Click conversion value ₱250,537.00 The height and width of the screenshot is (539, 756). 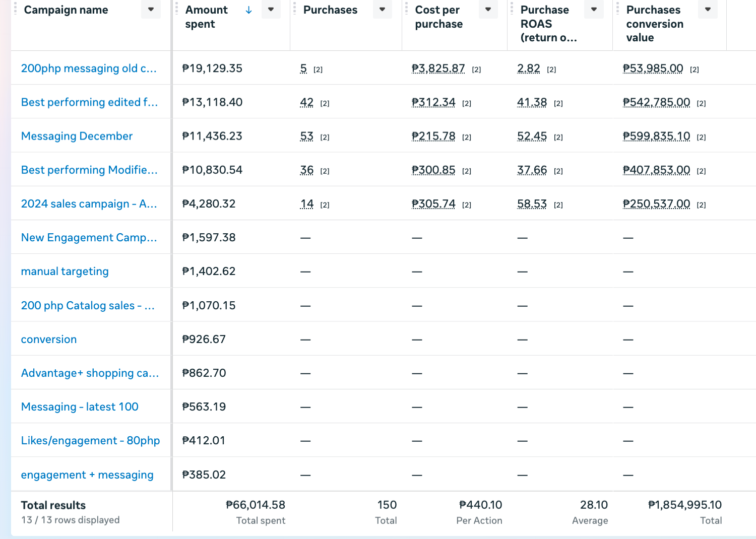tap(656, 204)
